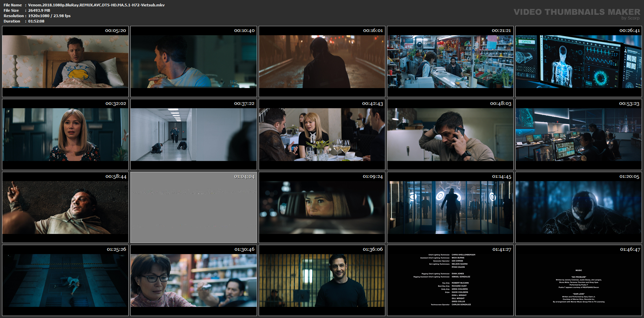Viewport: 644px width, 318px height.
Task: Click the timestamp text 00:05:20
Action: pyautogui.click(x=116, y=31)
